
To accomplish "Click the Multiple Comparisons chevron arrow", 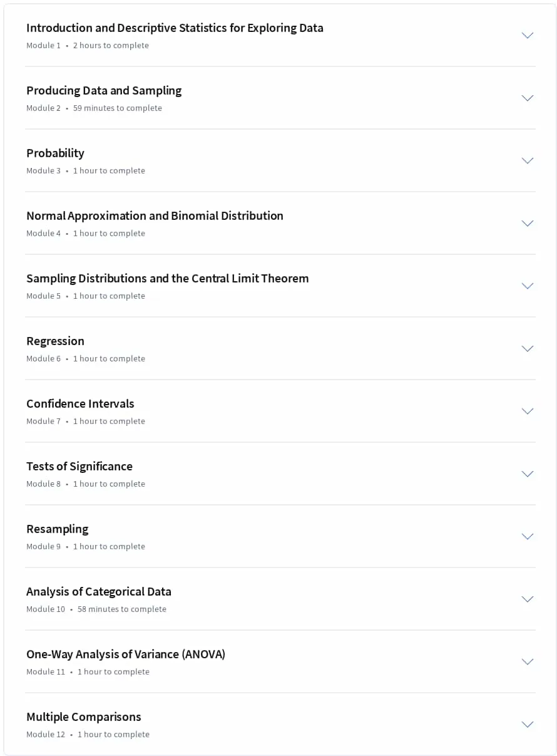I will coord(528,725).
